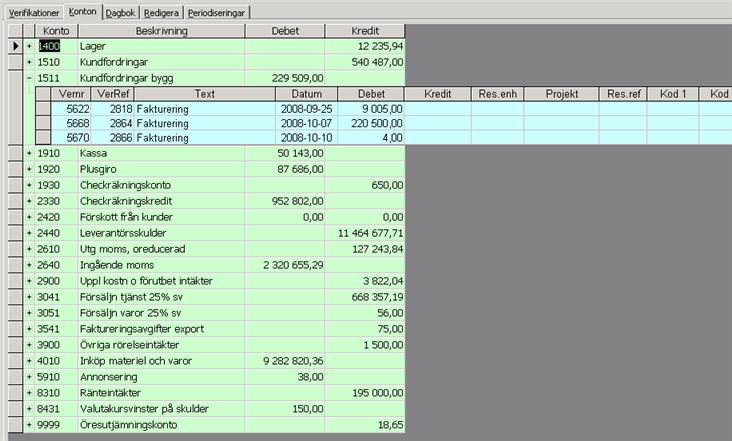Open the Periodiseringar tab
Viewport: 732px width, 441px height.
[x=216, y=13]
